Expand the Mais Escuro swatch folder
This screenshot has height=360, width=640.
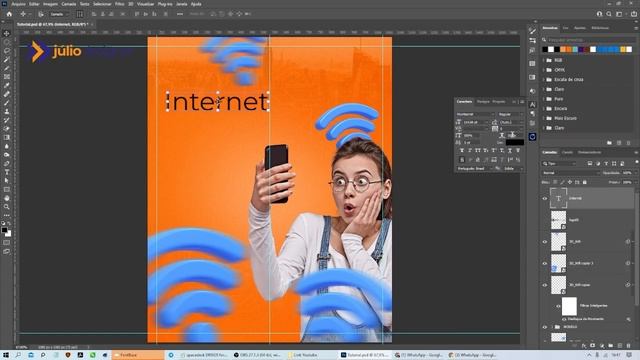coord(544,118)
